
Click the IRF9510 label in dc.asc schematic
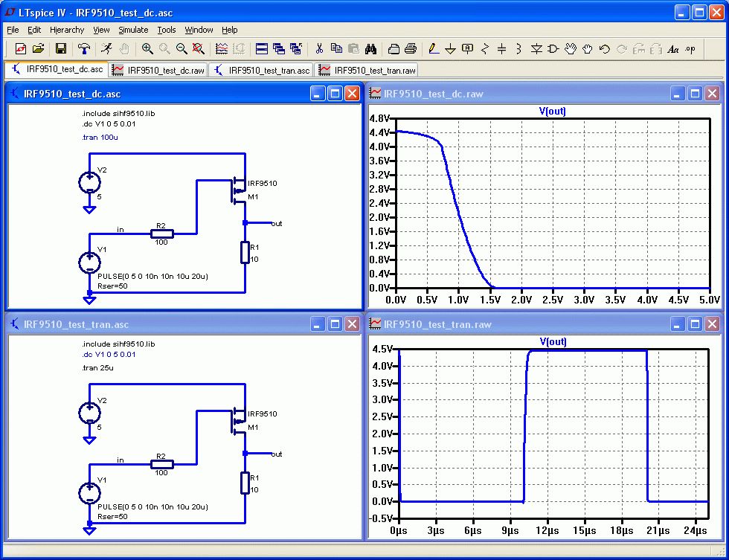click(262, 184)
